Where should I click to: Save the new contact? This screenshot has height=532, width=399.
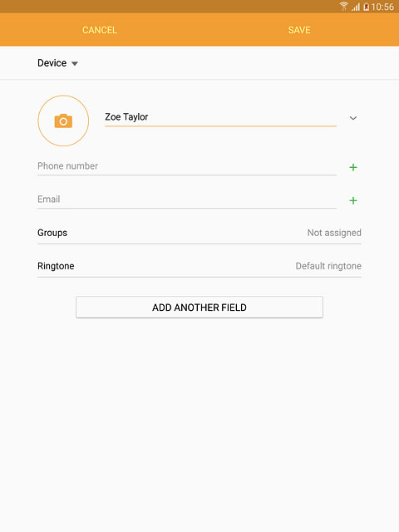tap(299, 30)
